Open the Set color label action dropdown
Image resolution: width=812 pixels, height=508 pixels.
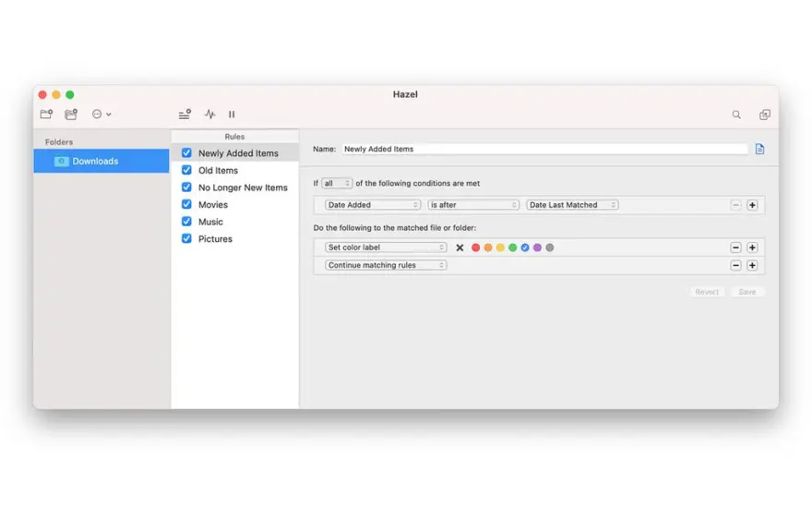click(386, 248)
